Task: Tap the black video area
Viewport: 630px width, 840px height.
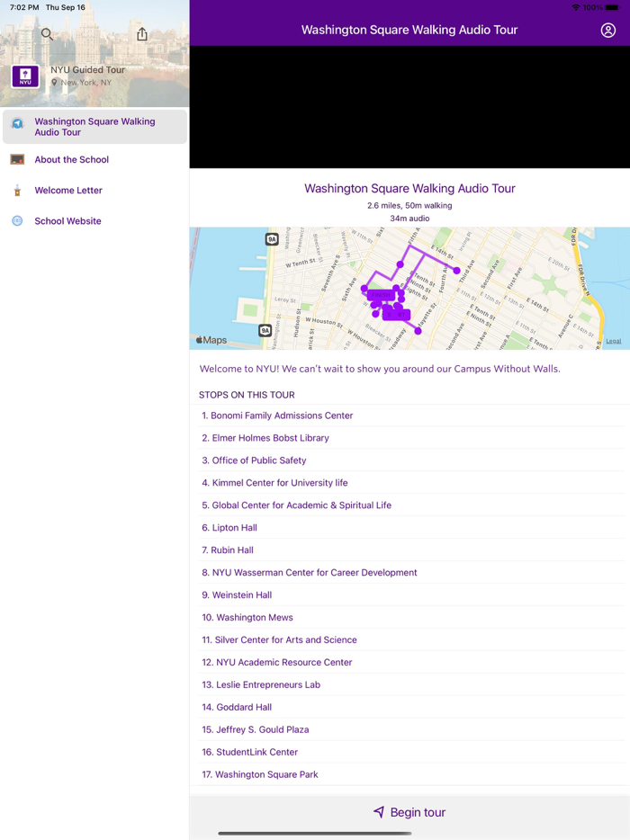Action: coord(409,107)
